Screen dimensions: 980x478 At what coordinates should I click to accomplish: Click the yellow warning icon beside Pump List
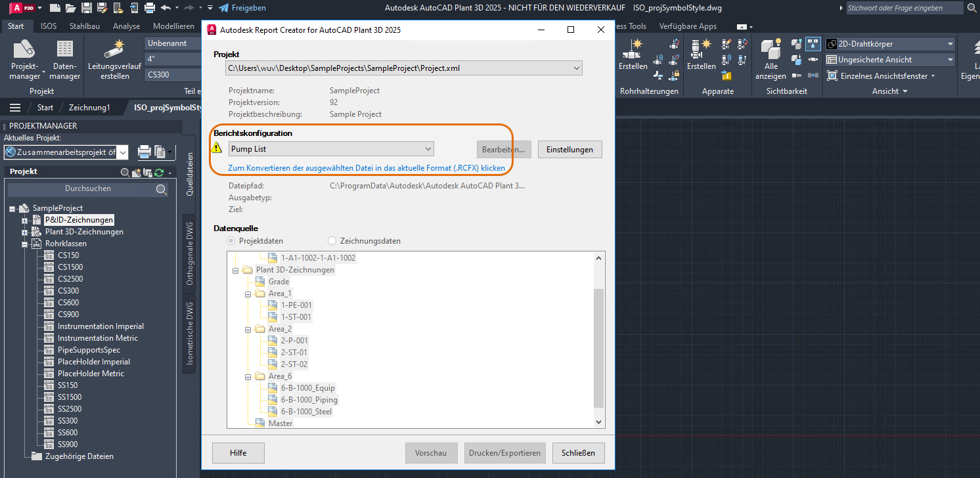pyautogui.click(x=217, y=148)
